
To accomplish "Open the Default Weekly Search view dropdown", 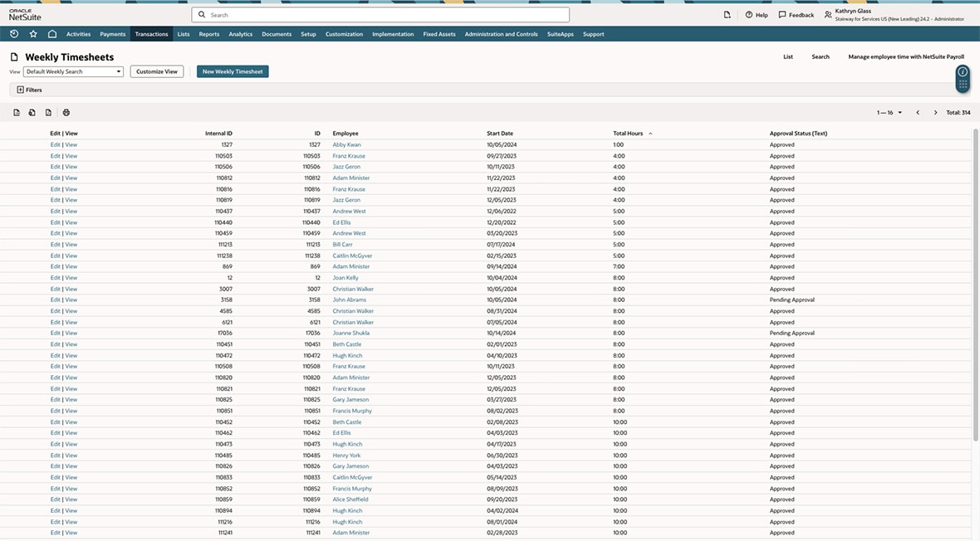I will point(73,72).
